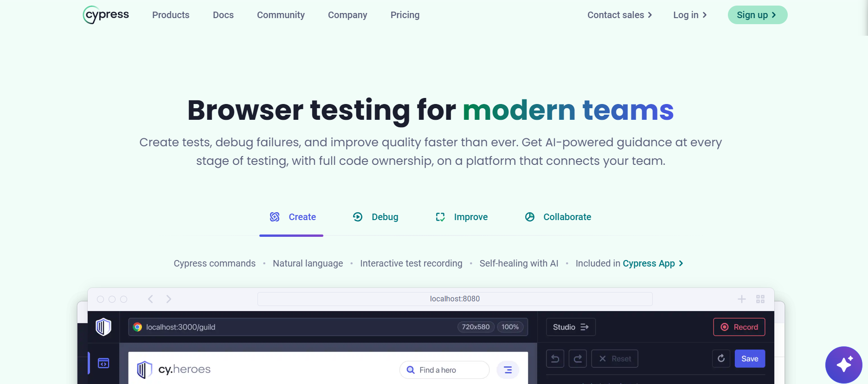Click the plus icon in browser mockup

741,299
